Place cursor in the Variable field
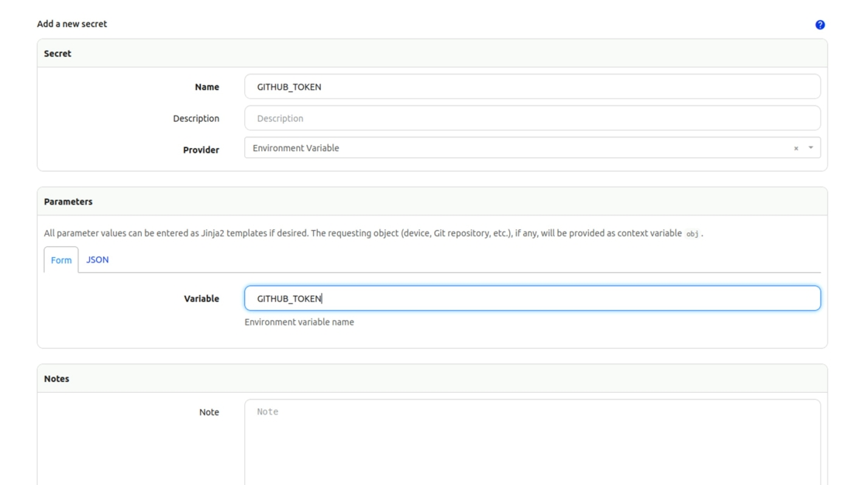Image resolution: width=868 pixels, height=485 pixels. (532, 298)
